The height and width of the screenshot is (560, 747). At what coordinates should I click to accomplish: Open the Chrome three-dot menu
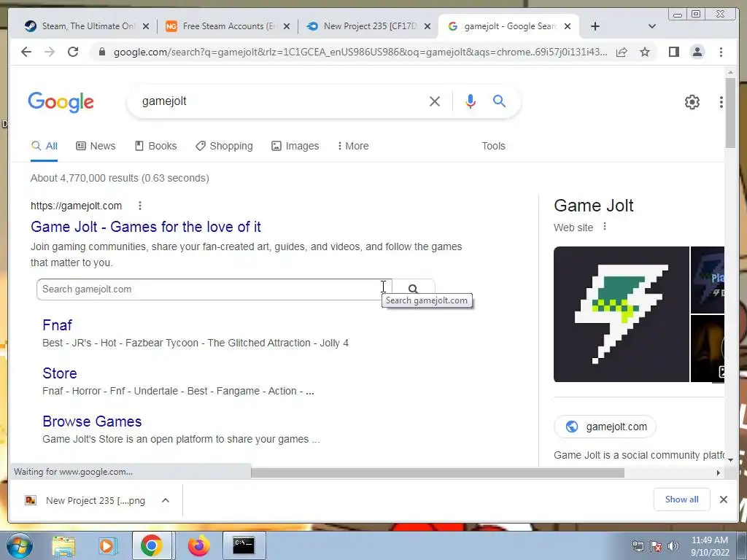(721, 52)
